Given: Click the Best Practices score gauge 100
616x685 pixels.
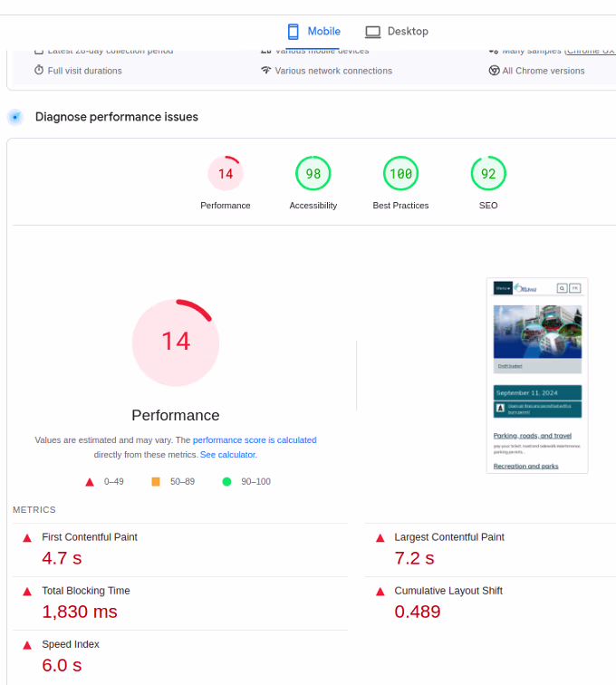Looking at the screenshot, I should coord(400,173).
